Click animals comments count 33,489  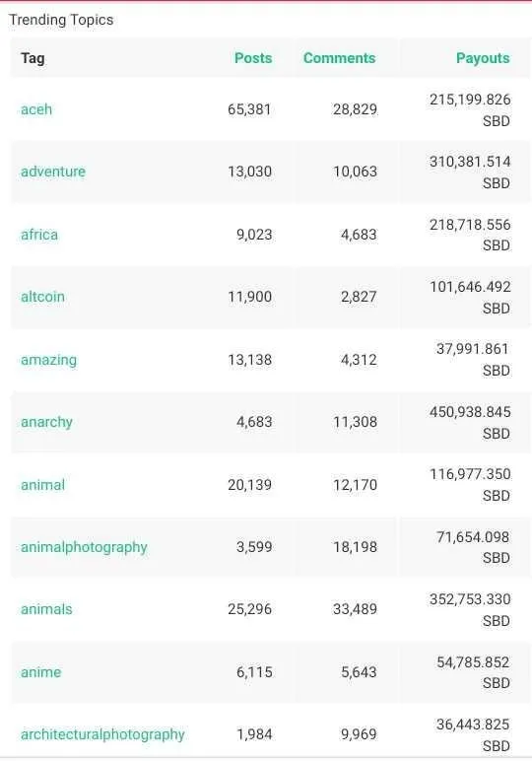click(x=355, y=609)
